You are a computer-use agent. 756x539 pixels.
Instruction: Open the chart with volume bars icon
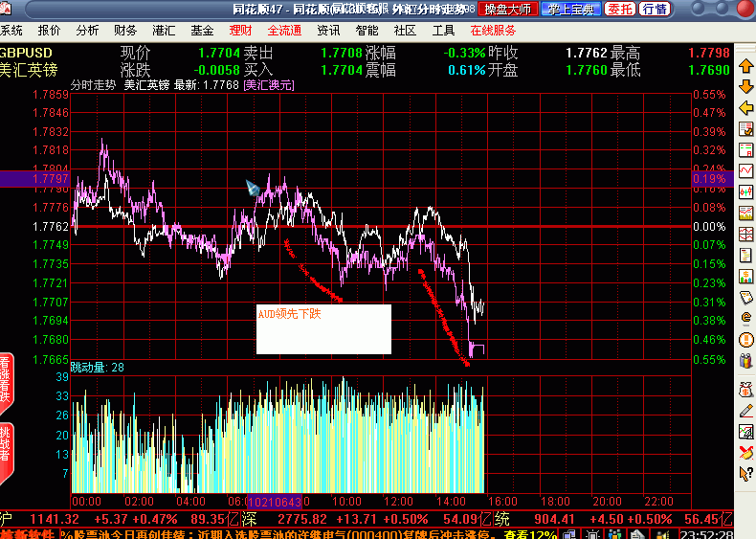pos(745,213)
